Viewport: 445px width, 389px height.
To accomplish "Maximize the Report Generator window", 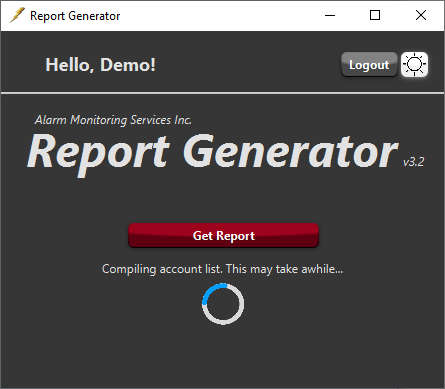I will (375, 15).
